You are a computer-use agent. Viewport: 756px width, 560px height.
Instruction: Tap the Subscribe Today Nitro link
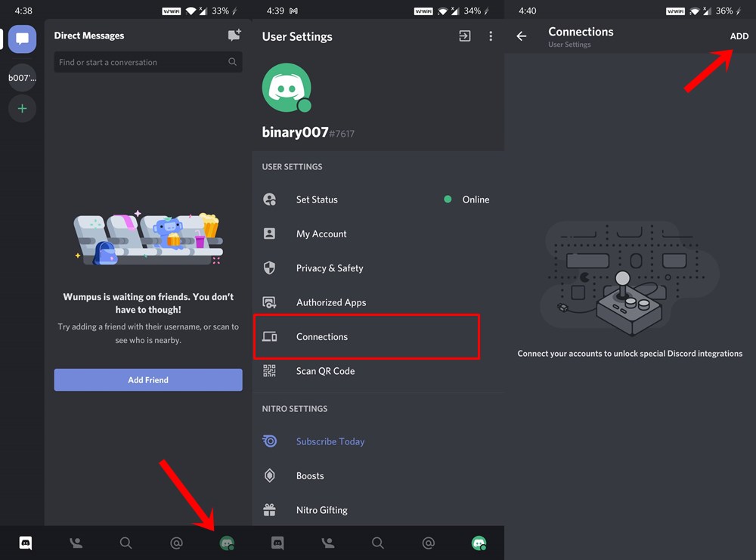[x=330, y=441]
